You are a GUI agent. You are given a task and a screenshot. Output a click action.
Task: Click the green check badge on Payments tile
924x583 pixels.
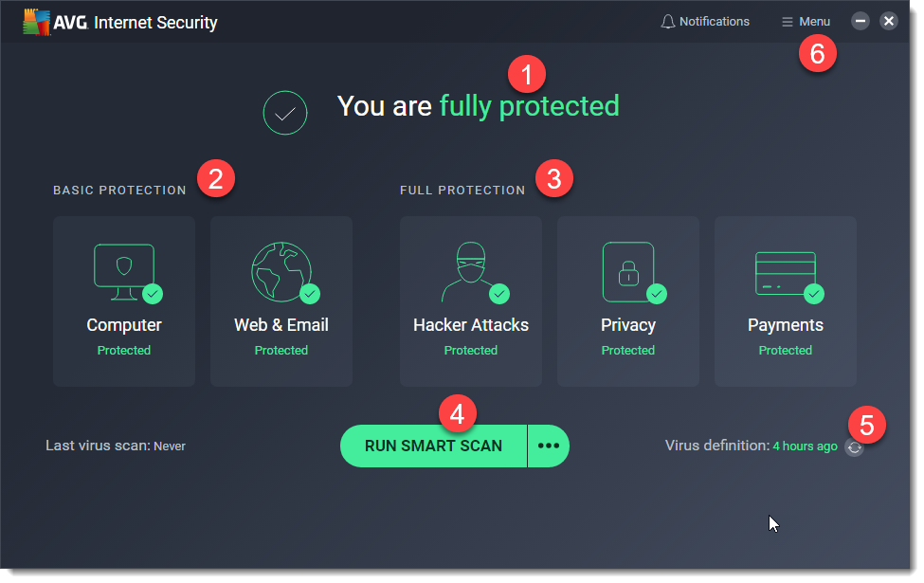tap(814, 294)
